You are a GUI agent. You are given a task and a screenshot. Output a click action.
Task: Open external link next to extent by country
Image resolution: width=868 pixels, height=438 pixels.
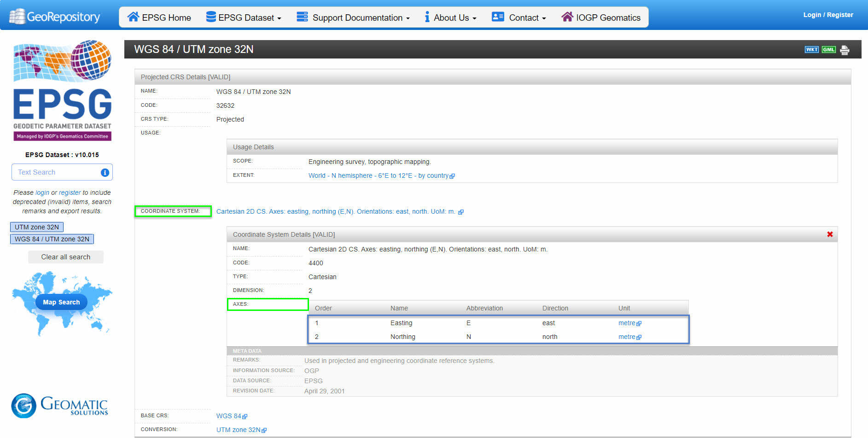pos(452,175)
